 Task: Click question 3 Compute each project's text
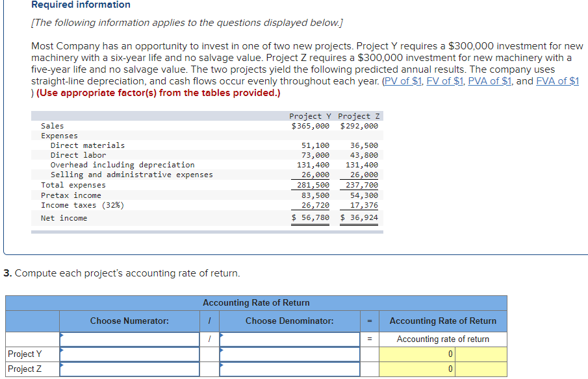(121, 273)
